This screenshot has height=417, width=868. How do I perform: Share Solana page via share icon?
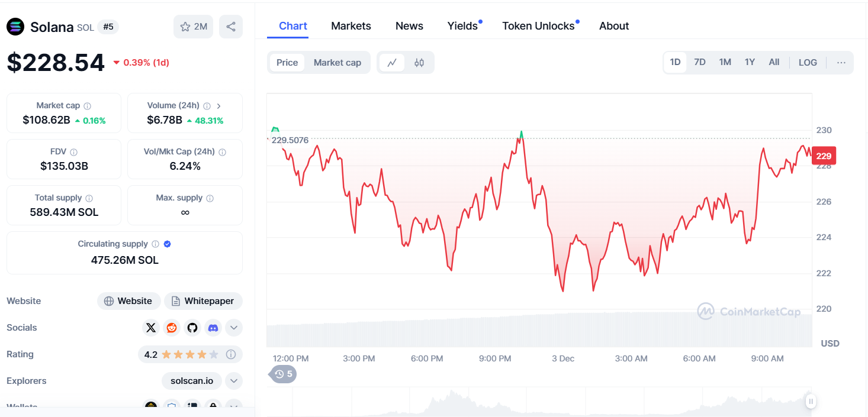point(231,27)
